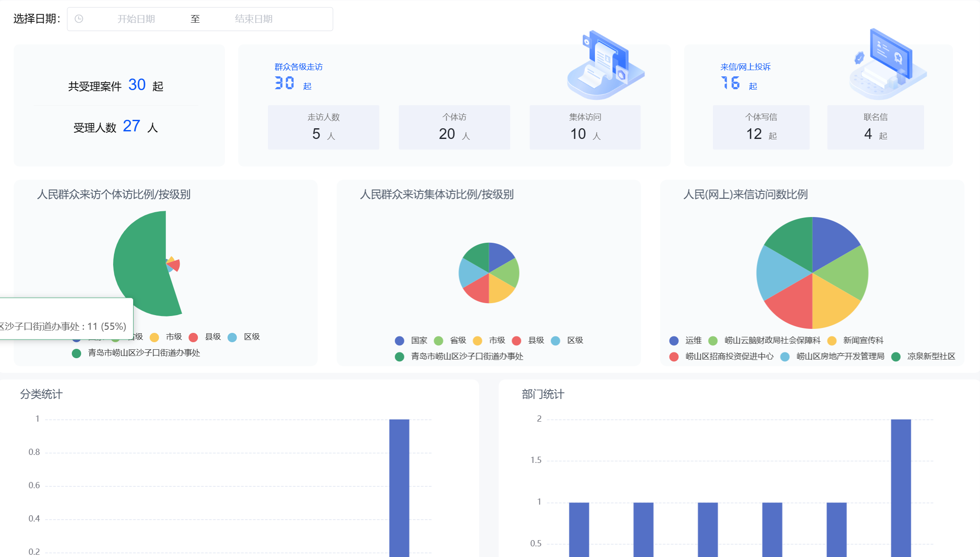Toggle 青岛市崂山区沙子口街道办事处 legend in collective chart
980x557 pixels.
(467, 356)
